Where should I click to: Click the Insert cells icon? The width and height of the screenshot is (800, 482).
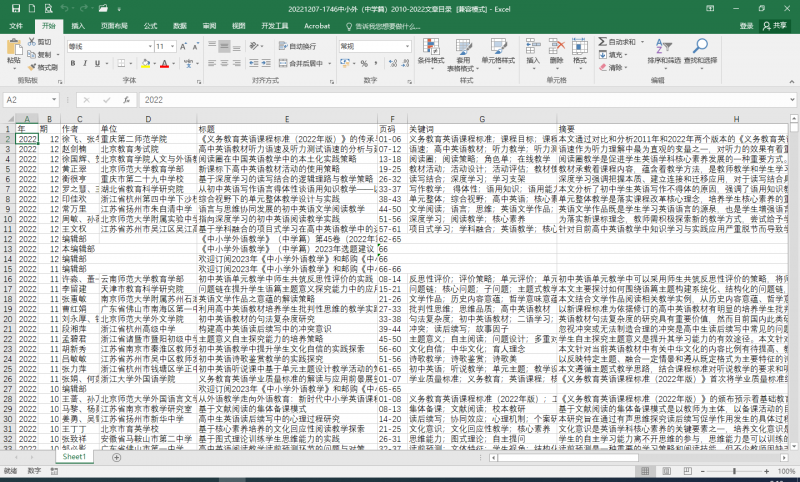533,46
